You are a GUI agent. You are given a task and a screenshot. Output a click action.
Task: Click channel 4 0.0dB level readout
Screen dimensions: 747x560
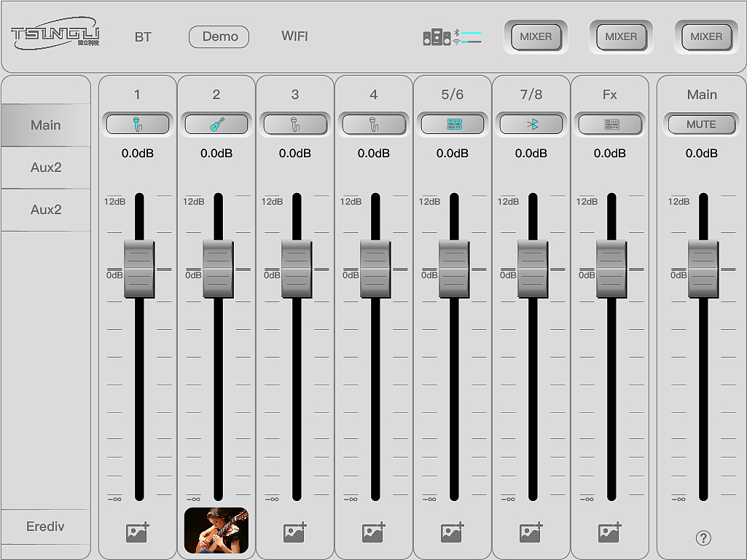point(373,154)
